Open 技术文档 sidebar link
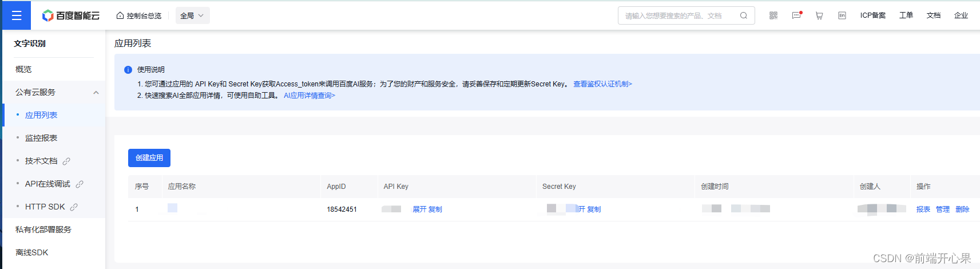 [41, 161]
